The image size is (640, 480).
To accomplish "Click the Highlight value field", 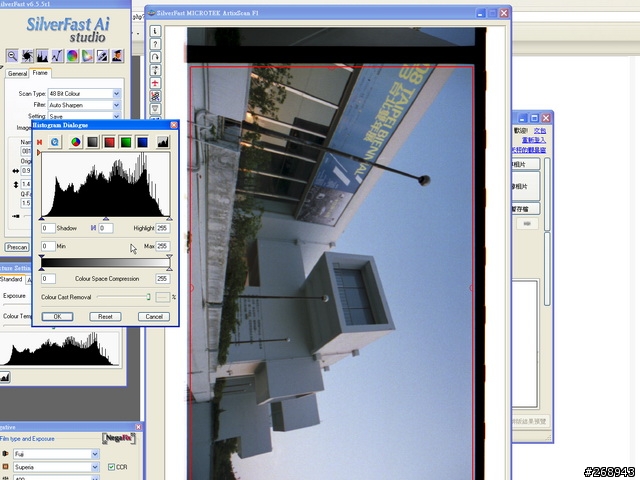I will coord(162,228).
